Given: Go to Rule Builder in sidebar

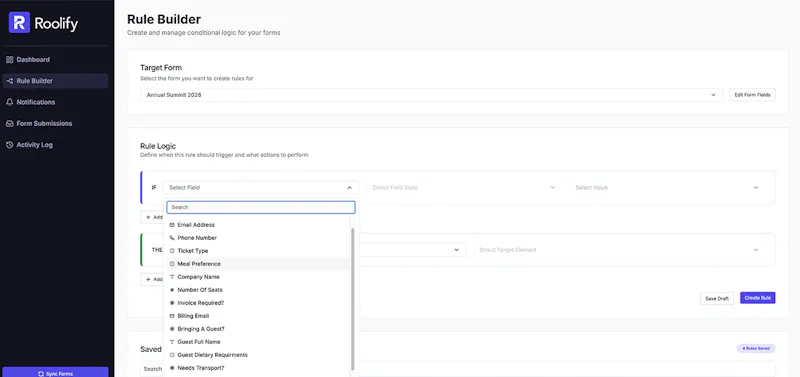Looking at the screenshot, I should (x=55, y=81).
